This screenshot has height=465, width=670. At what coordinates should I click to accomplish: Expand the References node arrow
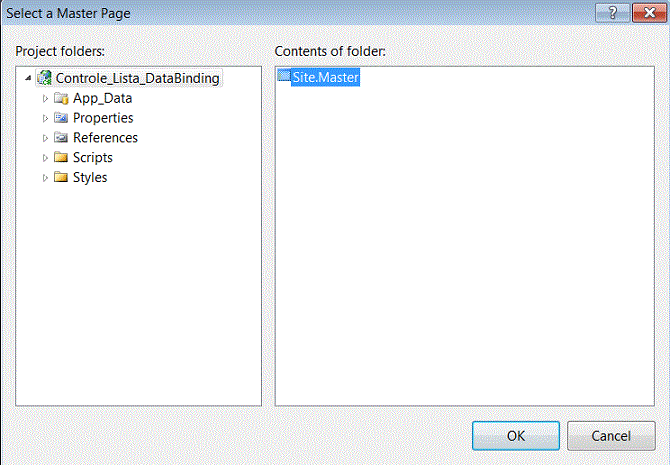pyautogui.click(x=45, y=138)
